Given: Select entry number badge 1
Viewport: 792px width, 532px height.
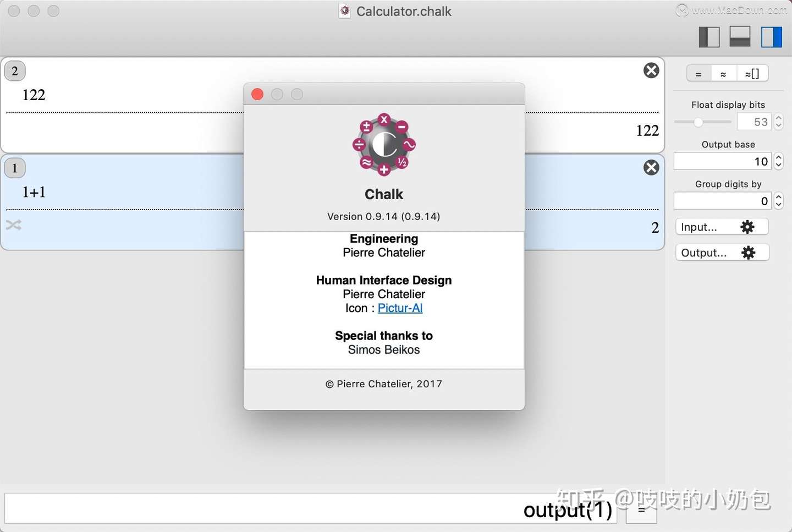Looking at the screenshot, I should (15, 168).
